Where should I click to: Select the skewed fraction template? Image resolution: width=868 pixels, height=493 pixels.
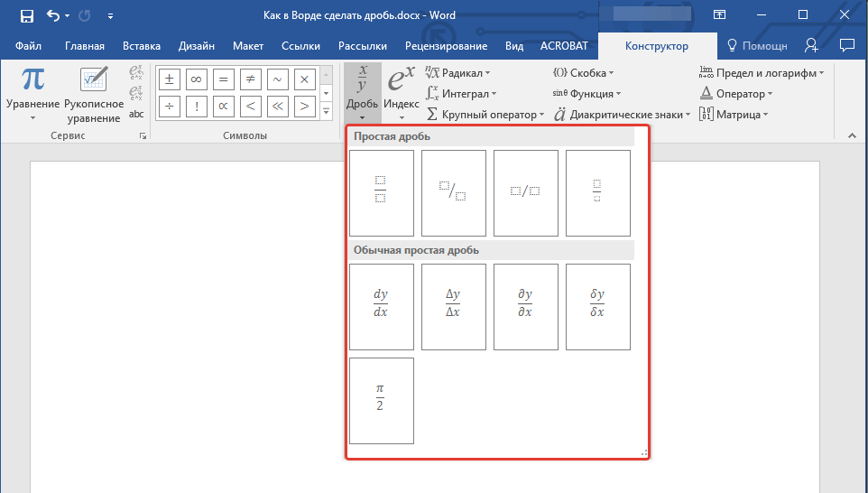tap(453, 192)
